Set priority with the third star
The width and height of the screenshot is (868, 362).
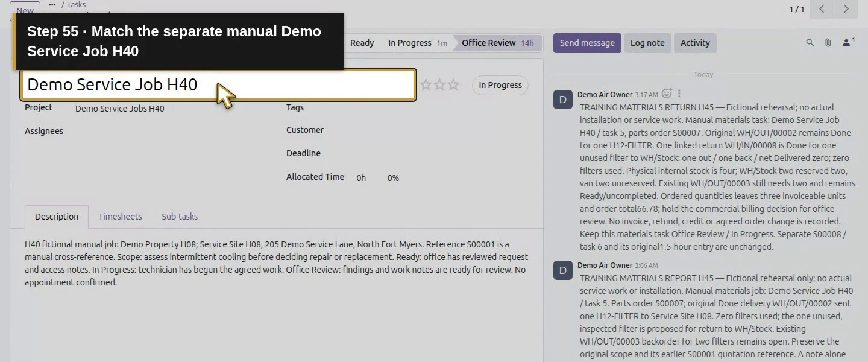click(453, 85)
